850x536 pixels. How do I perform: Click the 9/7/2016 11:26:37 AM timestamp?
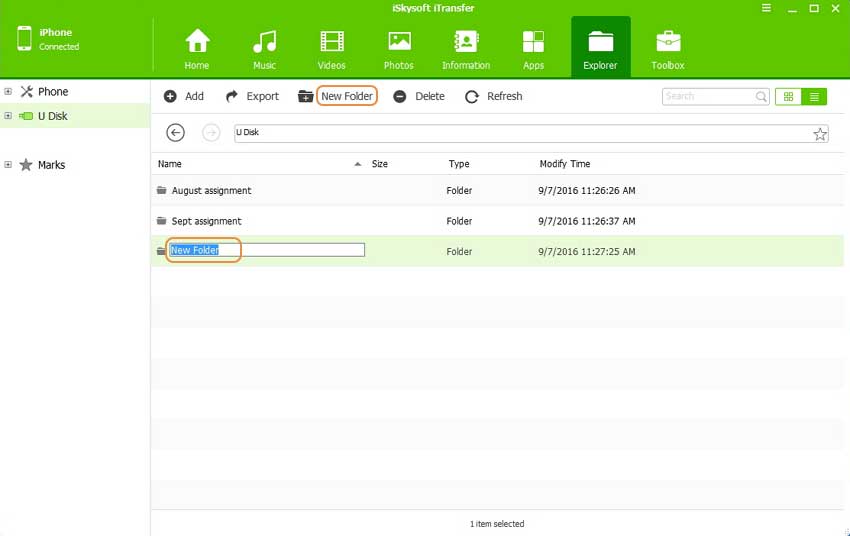click(587, 221)
